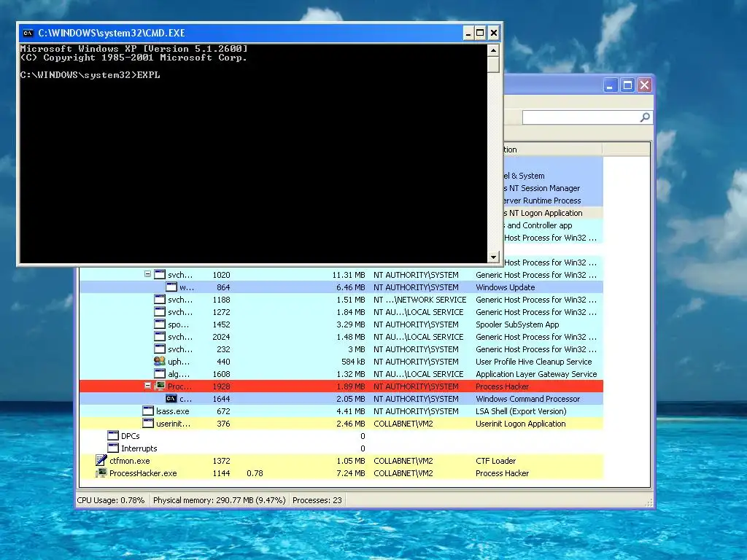Click the alg.exe process icon, PID 1608

coord(160,374)
